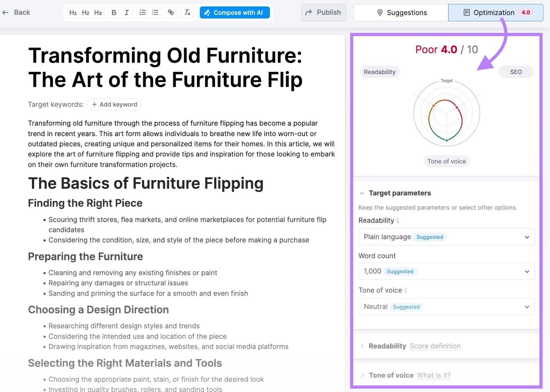Toggle bold text formatting
550x392 pixels.
(114, 13)
